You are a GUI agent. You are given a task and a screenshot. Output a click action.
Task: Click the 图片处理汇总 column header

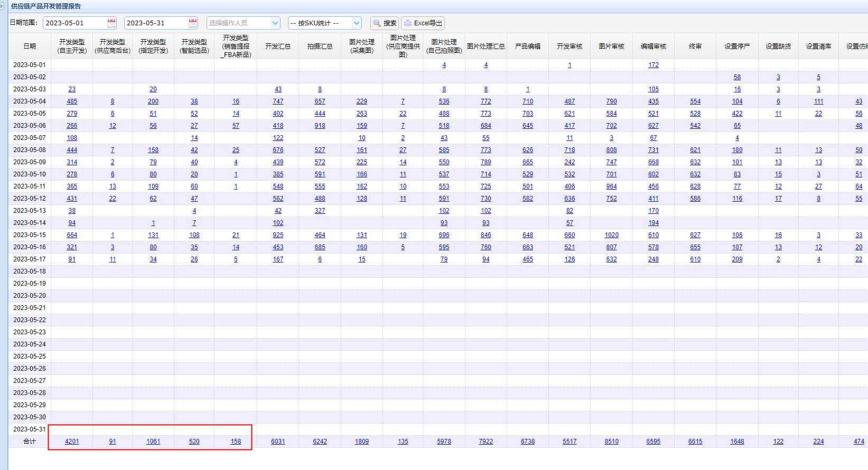(486, 46)
